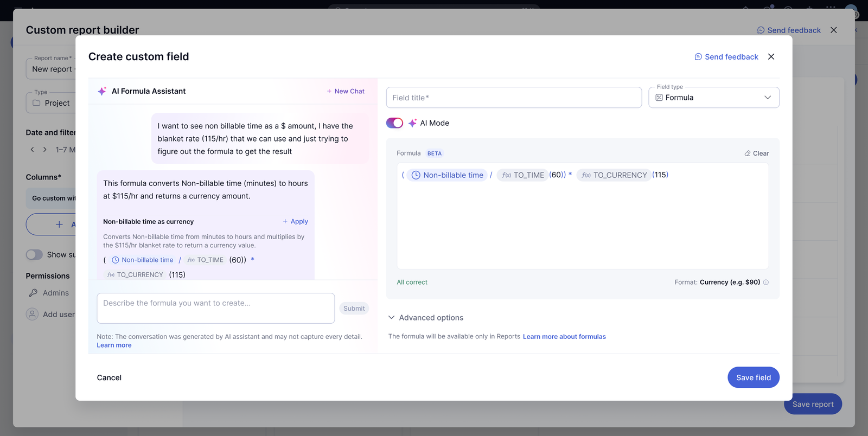The image size is (868, 436).
Task: Click the clock icon on Non-billable time chip
Action: (416, 175)
